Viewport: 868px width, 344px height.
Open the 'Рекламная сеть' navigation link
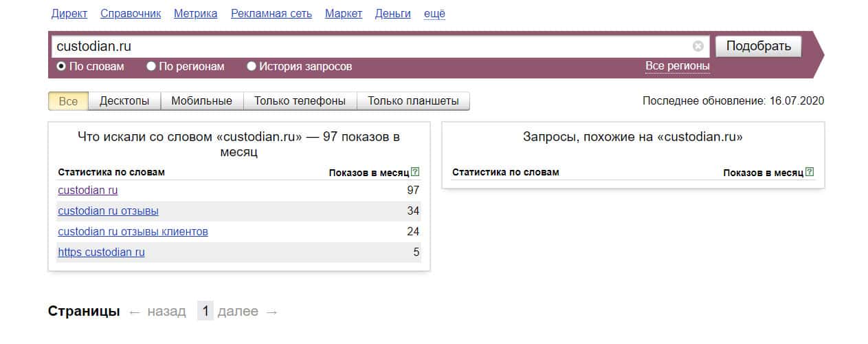271,14
